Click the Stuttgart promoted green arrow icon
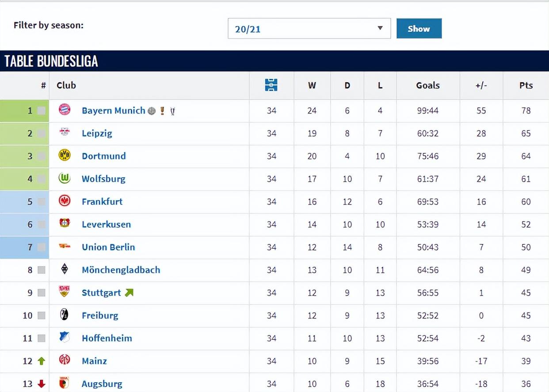The height and width of the screenshot is (392, 549). coord(129,293)
